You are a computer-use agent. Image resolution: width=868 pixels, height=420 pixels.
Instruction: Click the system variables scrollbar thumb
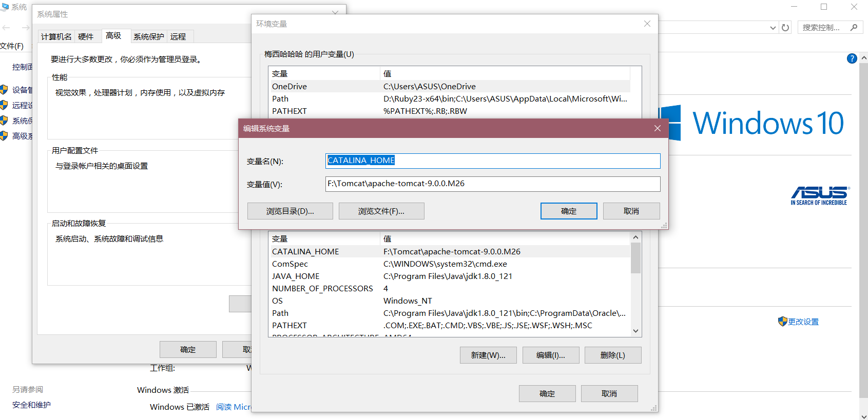635,258
